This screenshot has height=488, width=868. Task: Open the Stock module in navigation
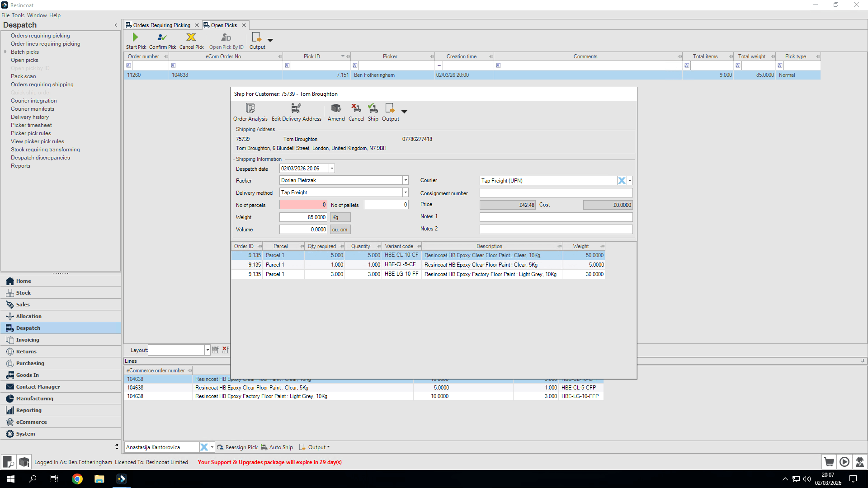(61, 293)
